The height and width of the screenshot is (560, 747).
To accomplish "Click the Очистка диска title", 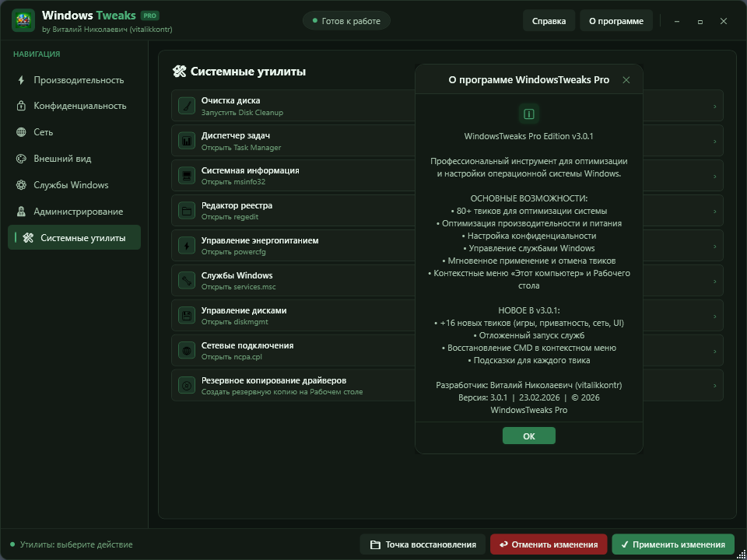I will [230, 100].
